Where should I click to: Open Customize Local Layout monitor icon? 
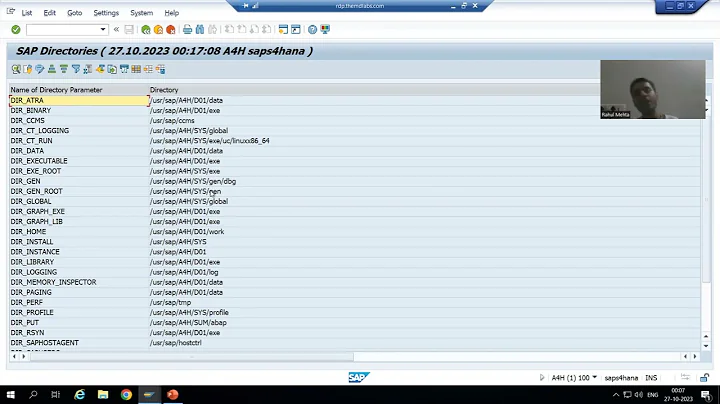click(325, 30)
